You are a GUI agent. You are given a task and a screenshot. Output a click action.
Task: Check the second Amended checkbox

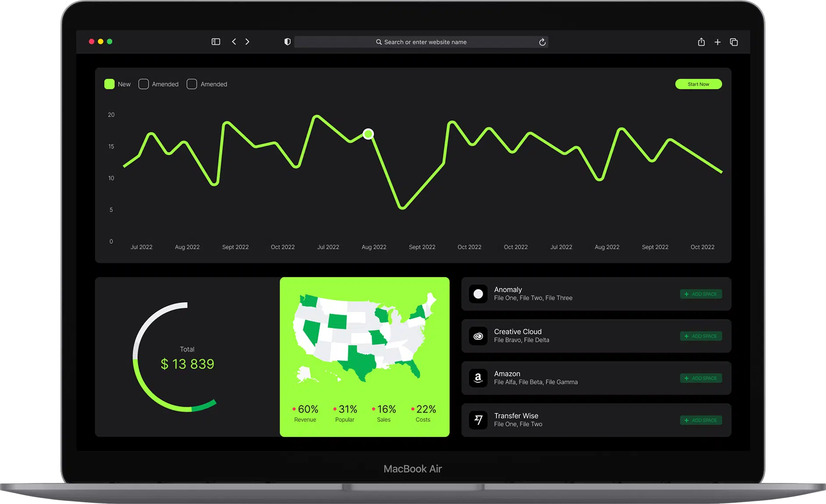191,84
